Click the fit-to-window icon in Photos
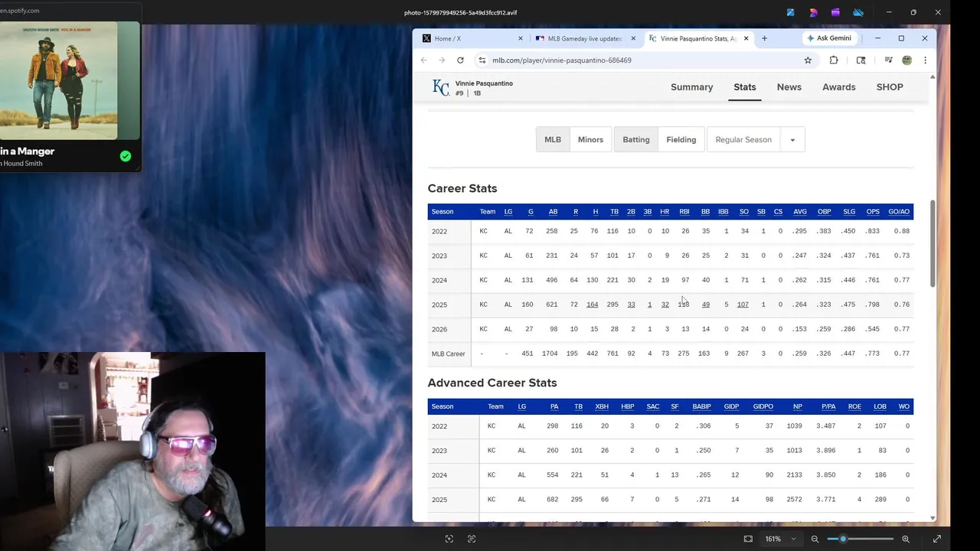980x551 pixels. (748, 539)
